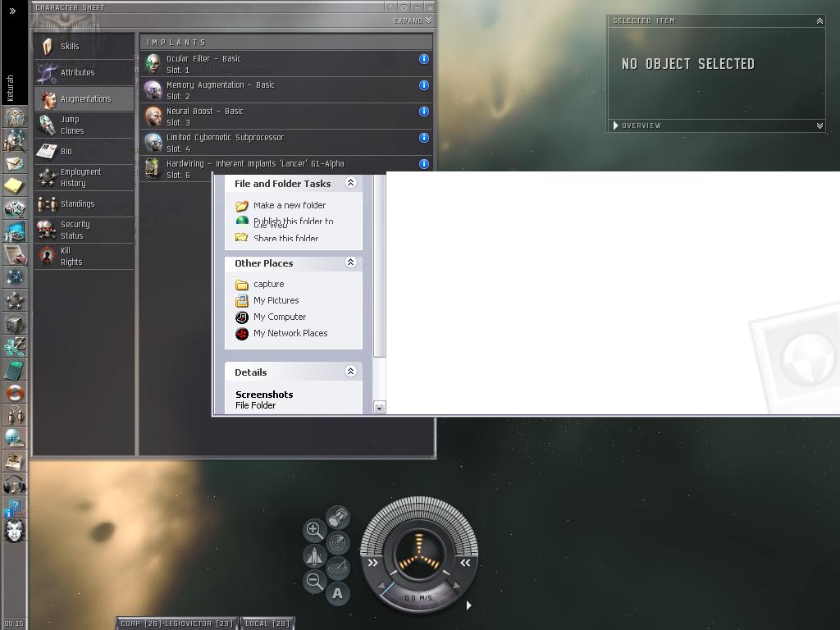Open the Attributes tab
The width and height of the screenshot is (840, 630).
(x=84, y=72)
